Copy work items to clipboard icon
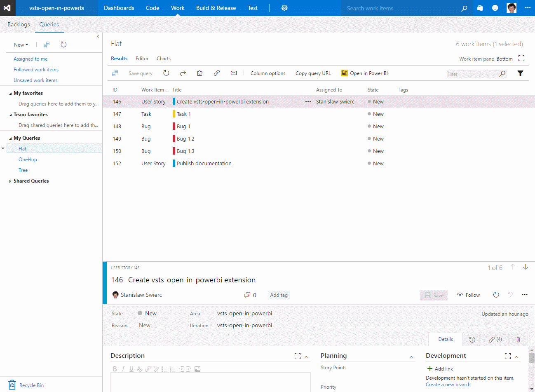 coord(200,73)
